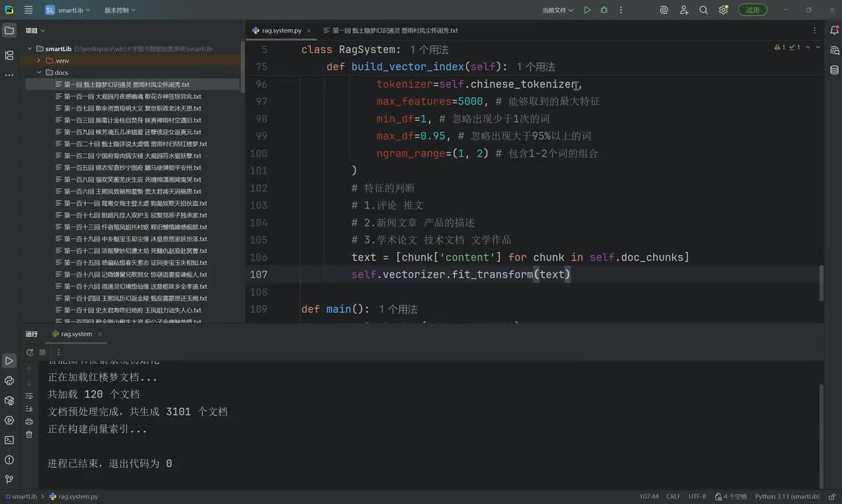Click 1 个用法 hint beside class RagSystem
Image resolution: width=842 pixels, height=504 pixels.
pos(429,50)
